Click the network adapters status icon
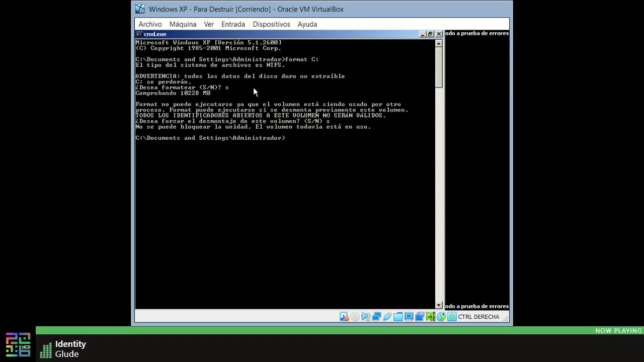This screenshot has height=362, width=644. (376, 317)
